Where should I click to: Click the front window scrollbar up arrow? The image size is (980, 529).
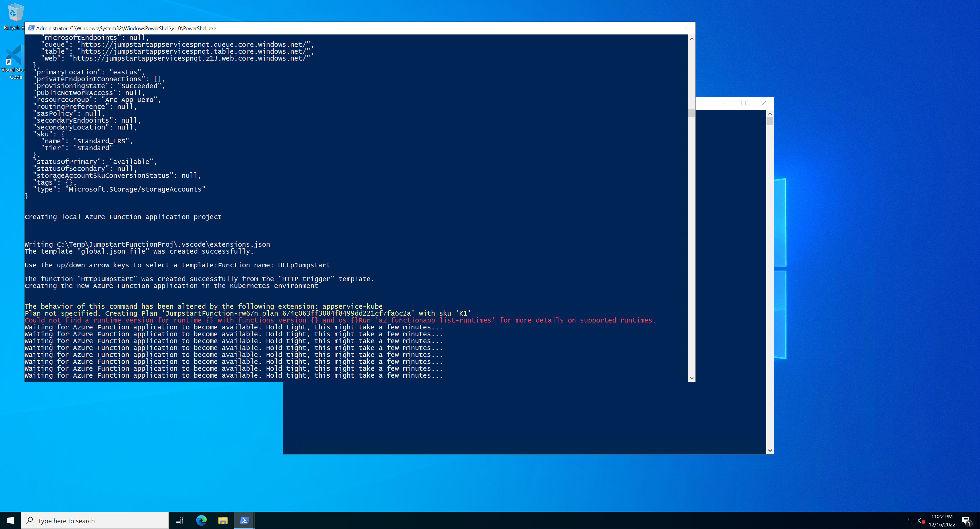(x=692, y=38)
